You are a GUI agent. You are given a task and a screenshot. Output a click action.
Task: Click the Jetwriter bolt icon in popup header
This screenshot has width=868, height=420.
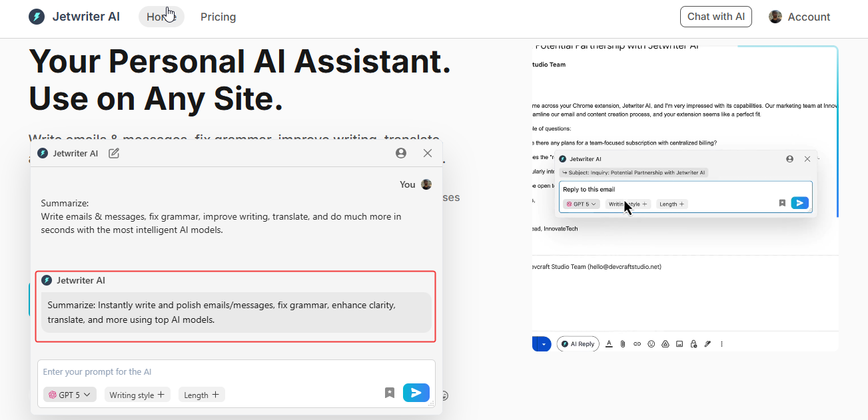43,153
